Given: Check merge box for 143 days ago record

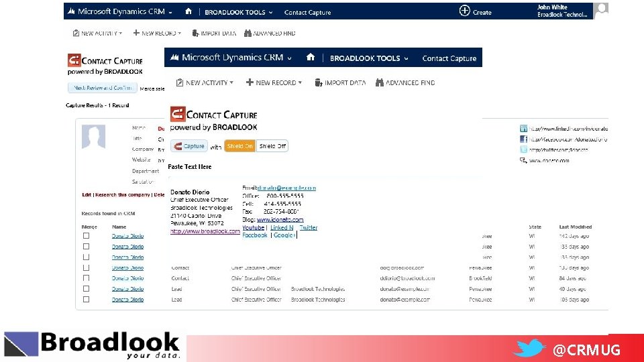Looking at the screenshot, I should tap(86, 235).
